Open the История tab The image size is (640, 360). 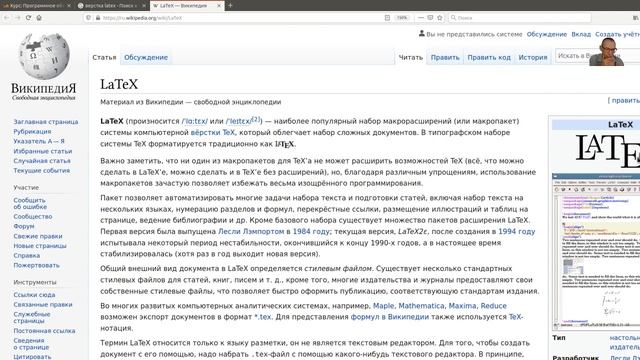(533, 57)
